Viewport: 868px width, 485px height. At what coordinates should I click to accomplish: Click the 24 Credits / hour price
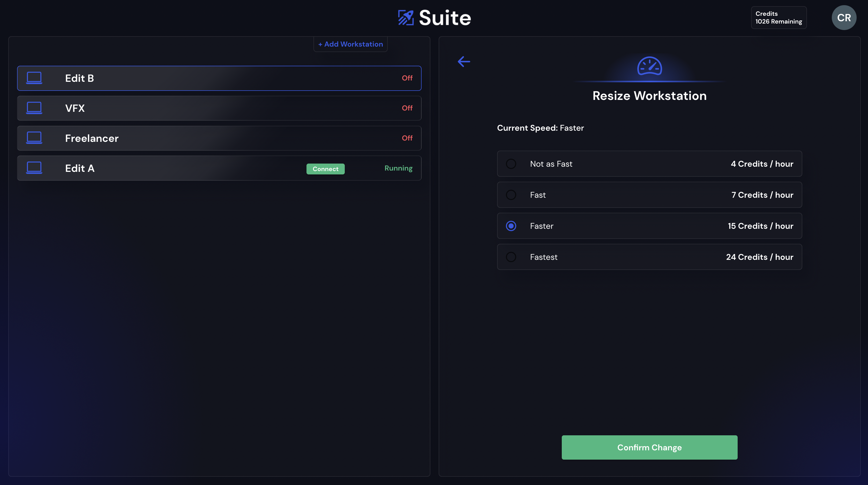[759, 257]
